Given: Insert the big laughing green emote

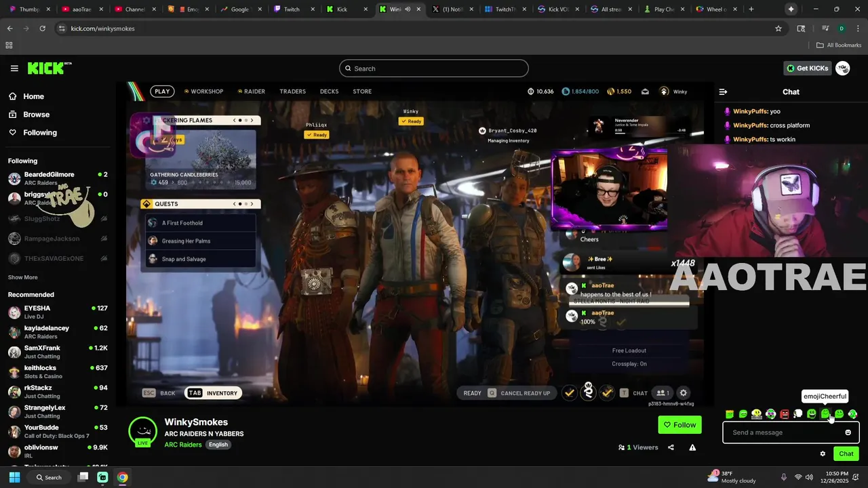Looking at the screenshot, I should pos(812,414).
